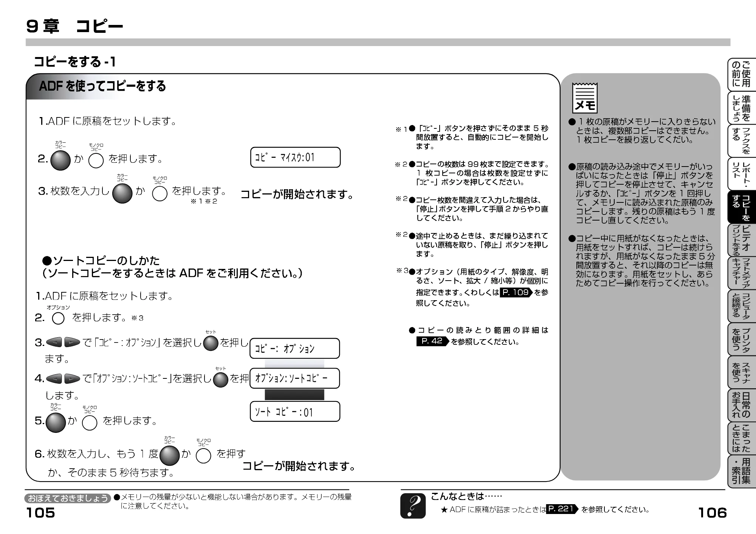This screenshot has height=534, width=756.
Task: Click the right arrow key in sort step 4
Action: pos(72,378)
